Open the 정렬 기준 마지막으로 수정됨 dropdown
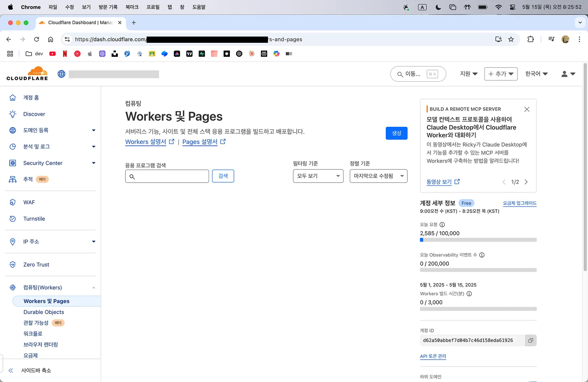The height and width of the screenshot is (382, 588). [378, 176]
